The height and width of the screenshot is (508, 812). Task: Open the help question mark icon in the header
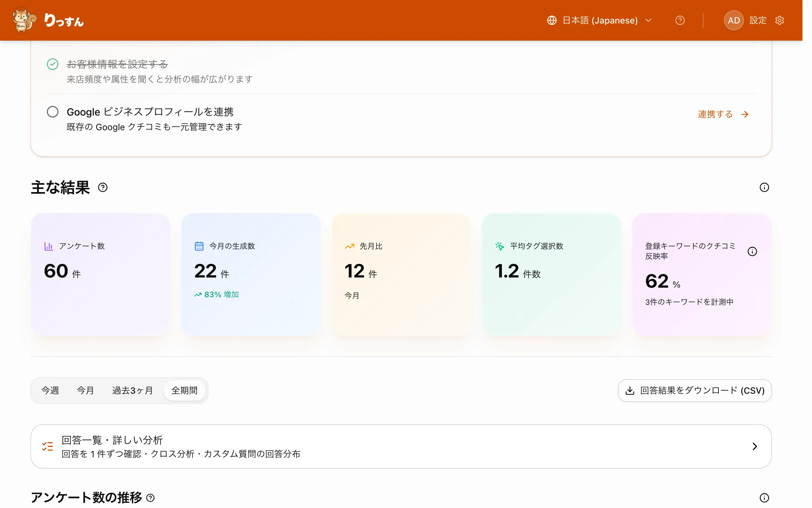tap(680, 21)
